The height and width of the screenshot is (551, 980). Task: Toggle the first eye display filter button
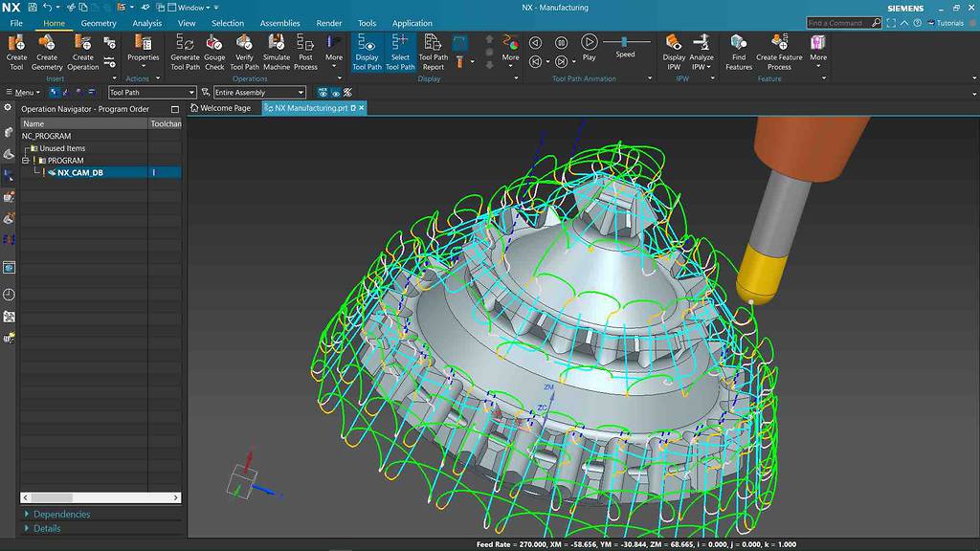323,93
